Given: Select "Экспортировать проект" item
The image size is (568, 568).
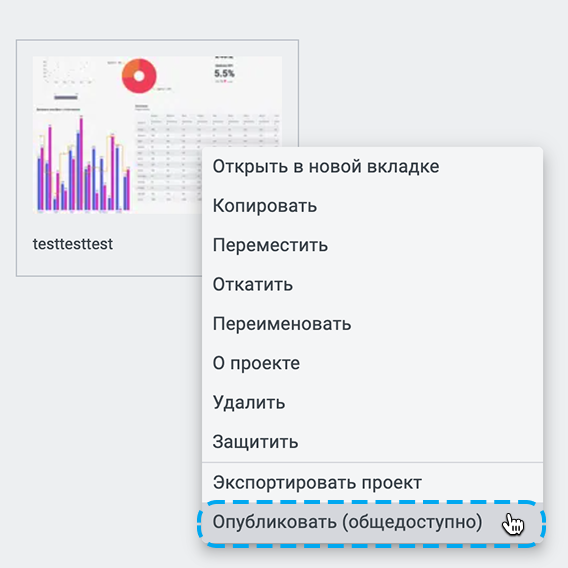Looking at the screenshot, I should (372, 483).
